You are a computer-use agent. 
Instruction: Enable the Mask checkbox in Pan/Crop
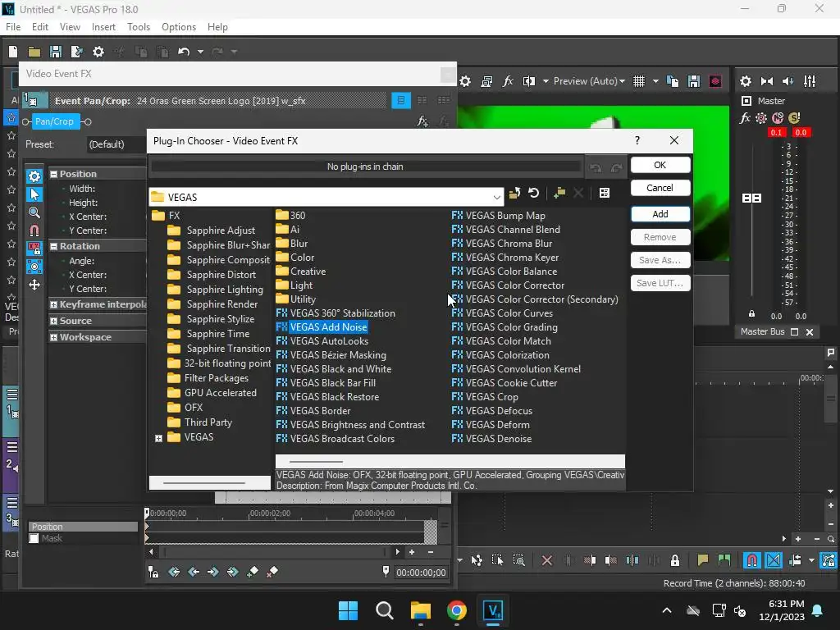[34, 538]
